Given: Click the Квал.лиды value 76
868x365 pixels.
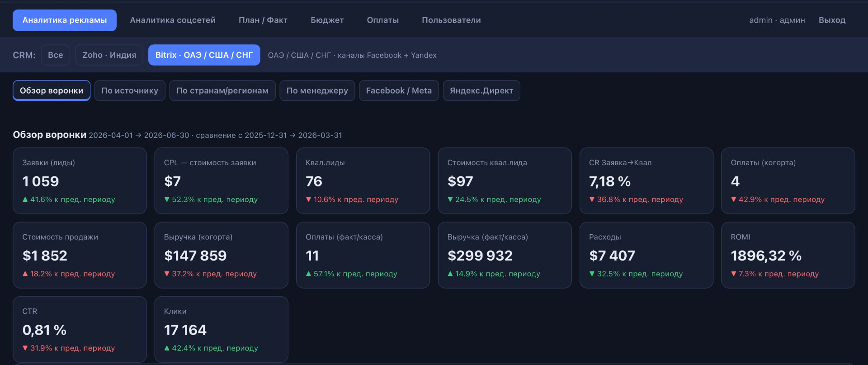Looking at the screenshot, I should (x=314, y=181).
